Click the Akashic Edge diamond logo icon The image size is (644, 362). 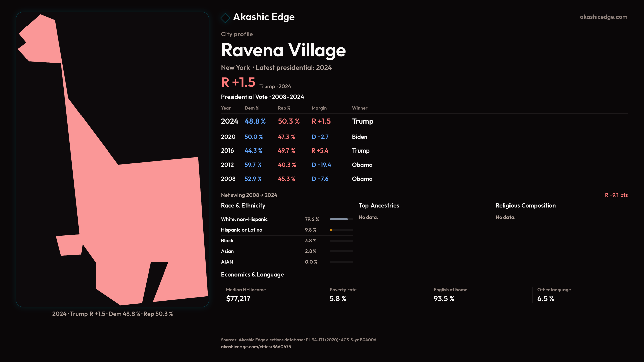pyautogui.click(x=225, y=18)
